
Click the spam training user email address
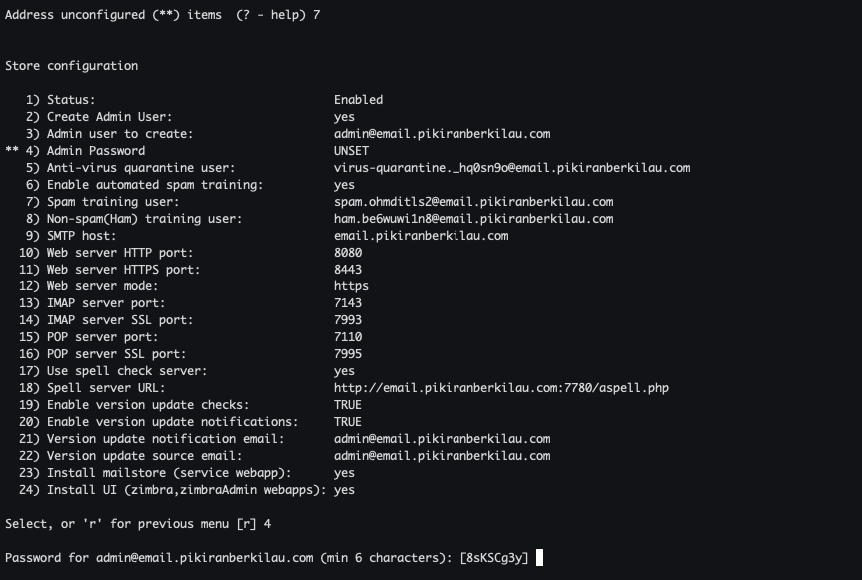[x=473, y=202]
